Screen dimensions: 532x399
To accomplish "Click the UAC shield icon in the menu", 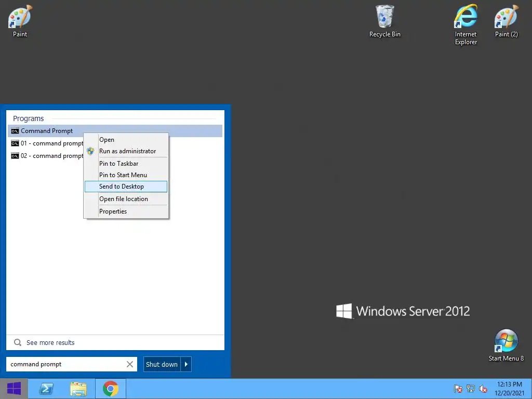I will click(x=90, y=151).
